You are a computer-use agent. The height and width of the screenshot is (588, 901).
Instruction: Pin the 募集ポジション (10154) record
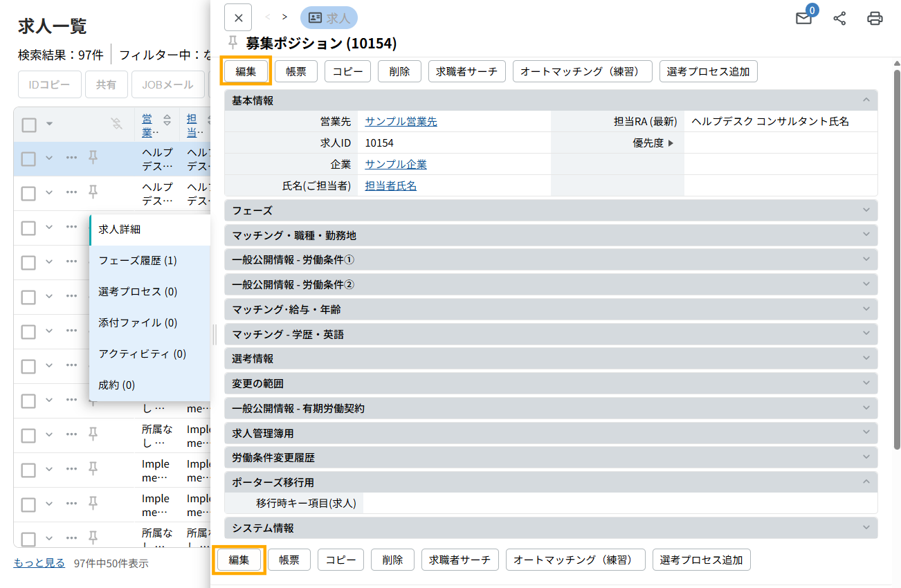[x=233, y=43]
